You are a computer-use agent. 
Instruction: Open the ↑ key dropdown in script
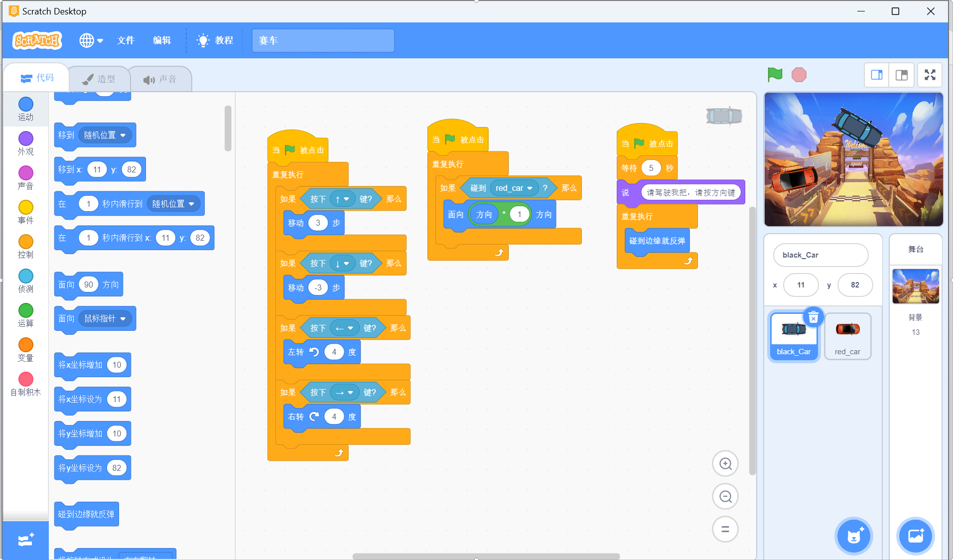pos(343,199)
